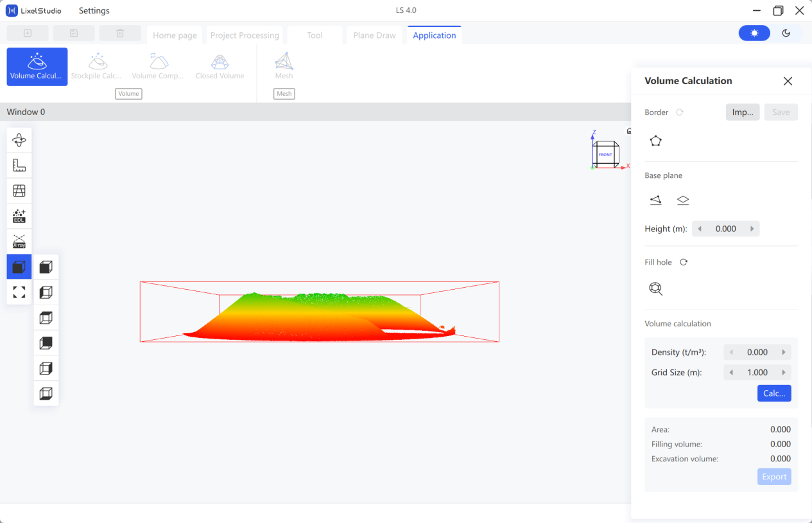812x523 pixels.
Task: Switch to the Project Processing tab
Action: 245,35
